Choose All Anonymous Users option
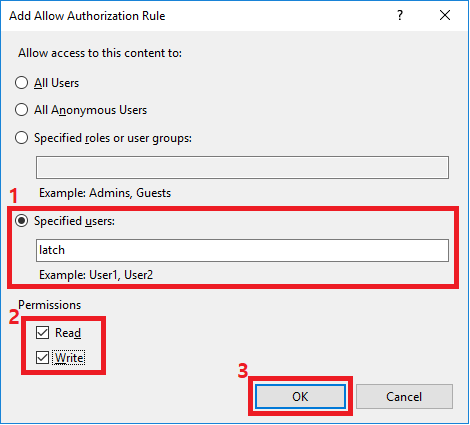Viewport: 470px width, 425px height. pyautogui.click(x=22, y=110)
